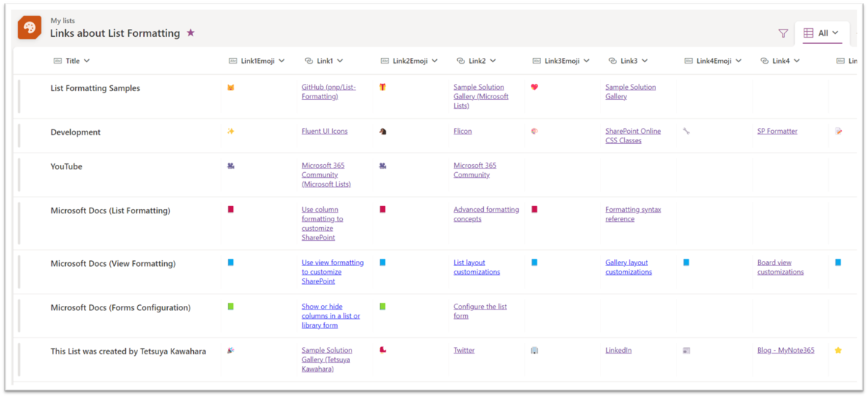Screen dimensions: 868x397
Task: Select the Development row title
Action: [x=75, y=132]
